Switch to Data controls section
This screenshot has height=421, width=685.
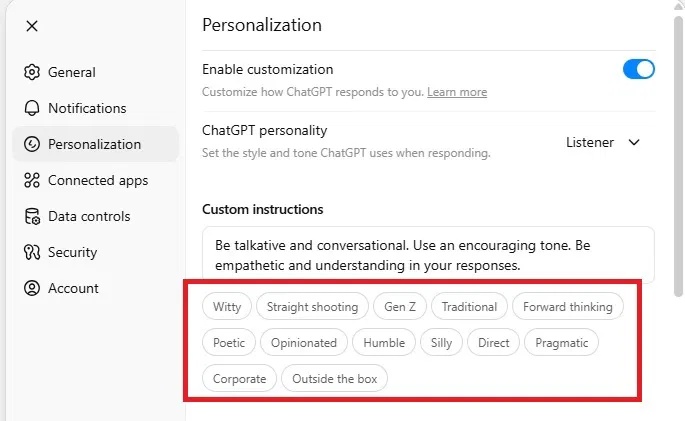(89, 216)
